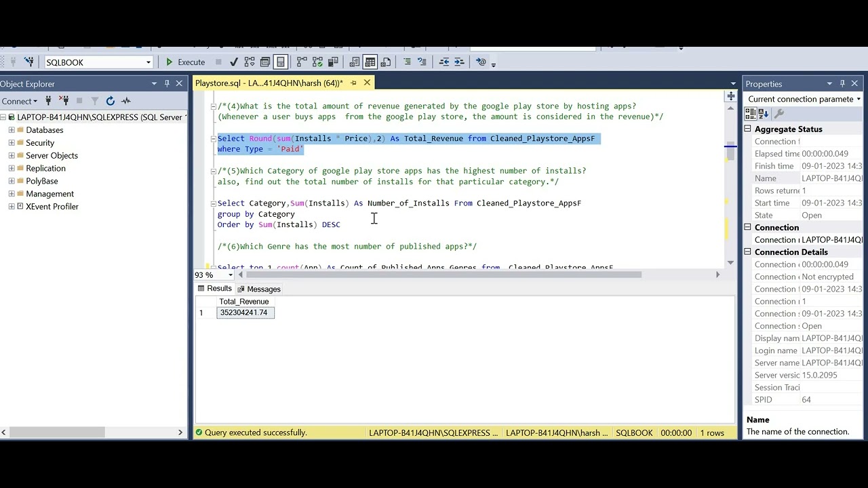Increase indent of selected lines
The height and width of the screenshot is (488, 868).
(460, 62)
